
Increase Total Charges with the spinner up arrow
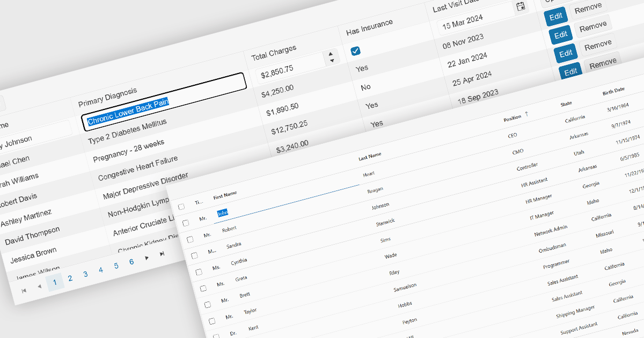coord(331,53)
